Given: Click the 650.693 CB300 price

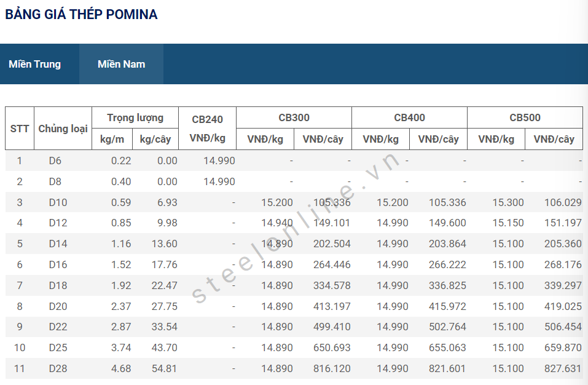Looking at the screenshot, I should (x=332, y=348).
